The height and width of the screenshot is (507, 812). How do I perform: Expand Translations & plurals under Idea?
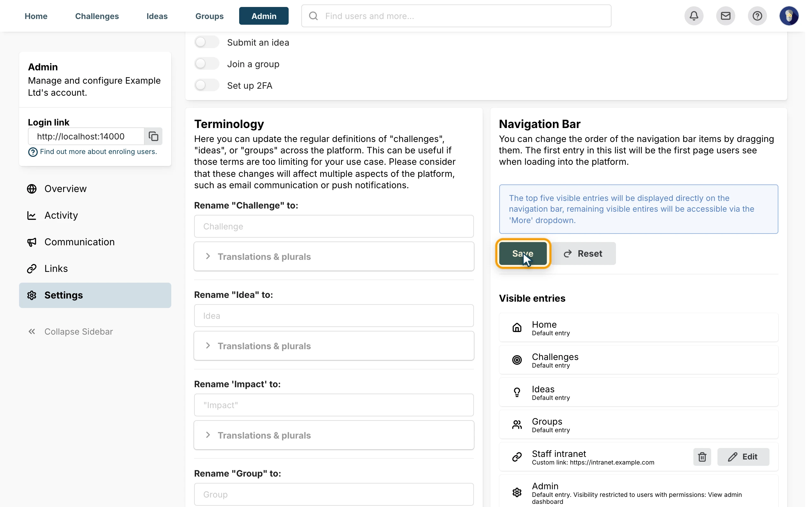click(334, 346)
